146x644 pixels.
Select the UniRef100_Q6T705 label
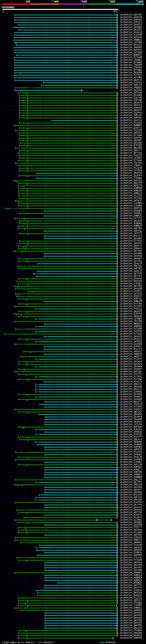[x=131, y=273]
